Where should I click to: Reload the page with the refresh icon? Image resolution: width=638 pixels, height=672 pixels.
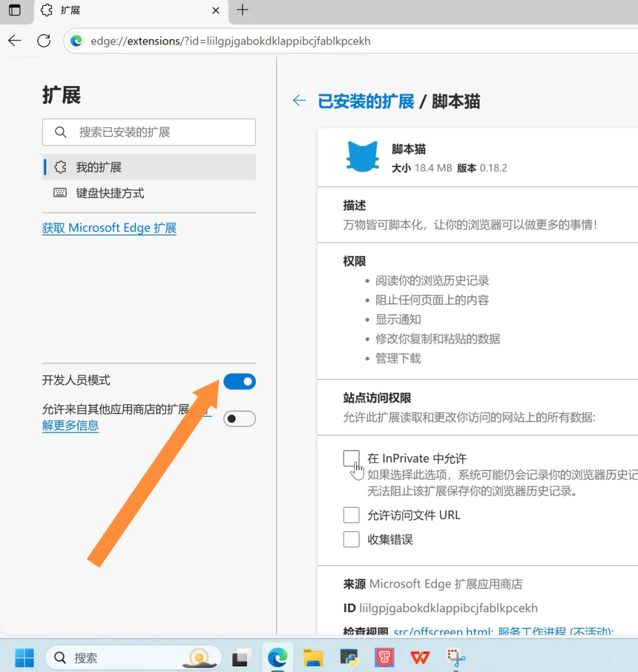43,41
